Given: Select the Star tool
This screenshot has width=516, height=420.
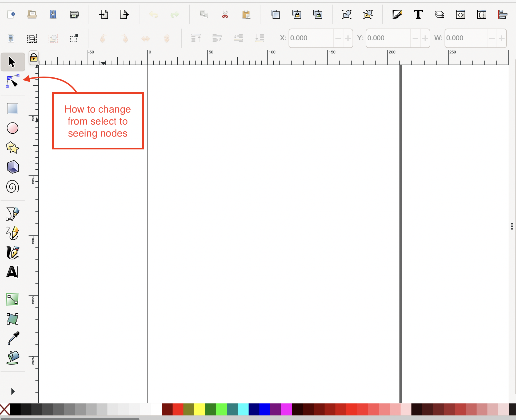Looking at the screenshot, I should click(12, 147).
